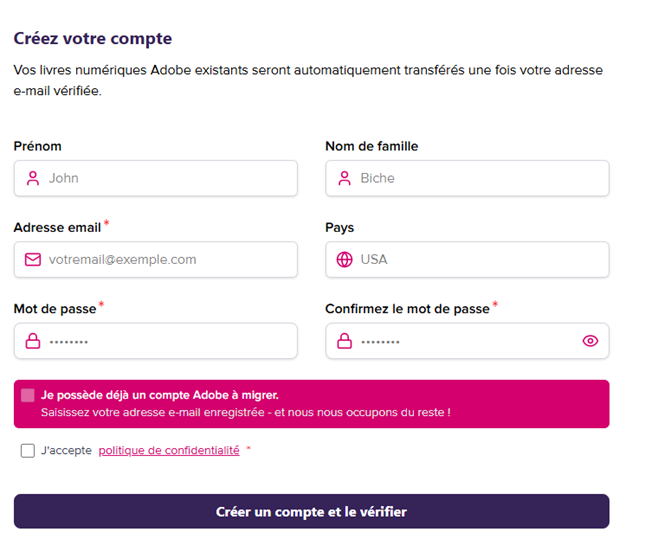Click the globe icon in Pays field

coord(345,260)
